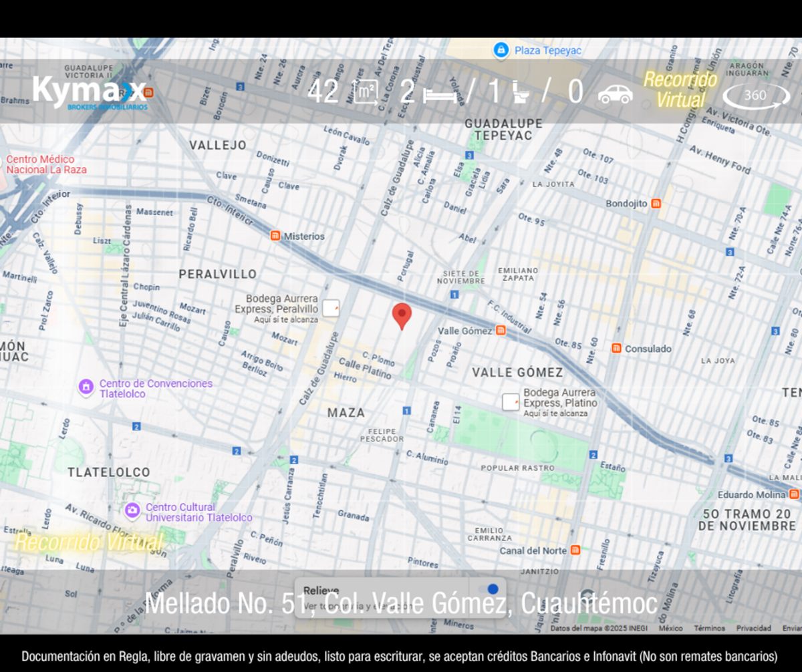This screenshot has width=802, height=672.
Task: Click the VALLE GÓMEZ neighborhood label
Action: 517,372
